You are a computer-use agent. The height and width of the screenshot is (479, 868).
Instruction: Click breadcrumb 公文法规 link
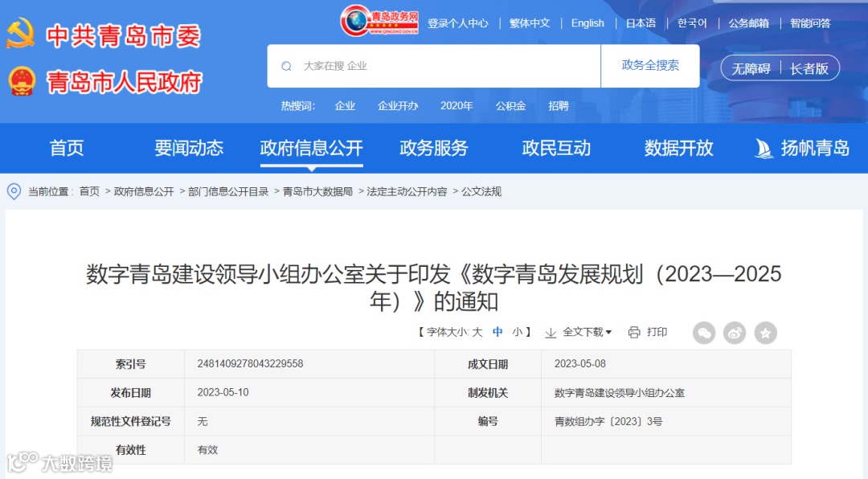click(481, 191)
